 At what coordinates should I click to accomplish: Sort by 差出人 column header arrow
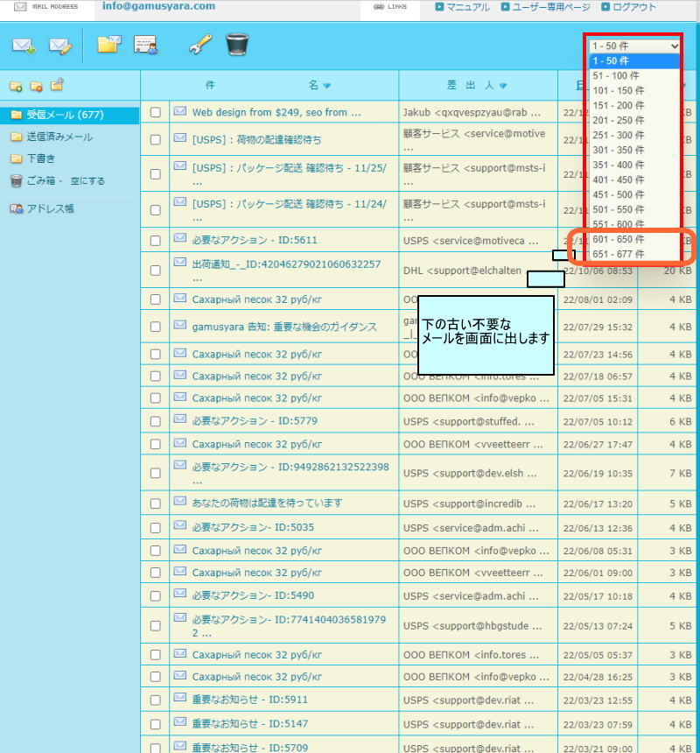click(503, 86)
